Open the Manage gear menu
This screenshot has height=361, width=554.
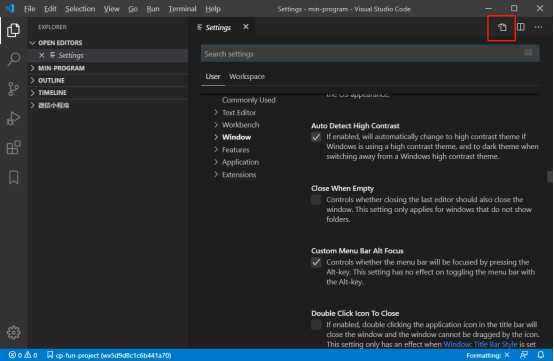tap(13, 332)
